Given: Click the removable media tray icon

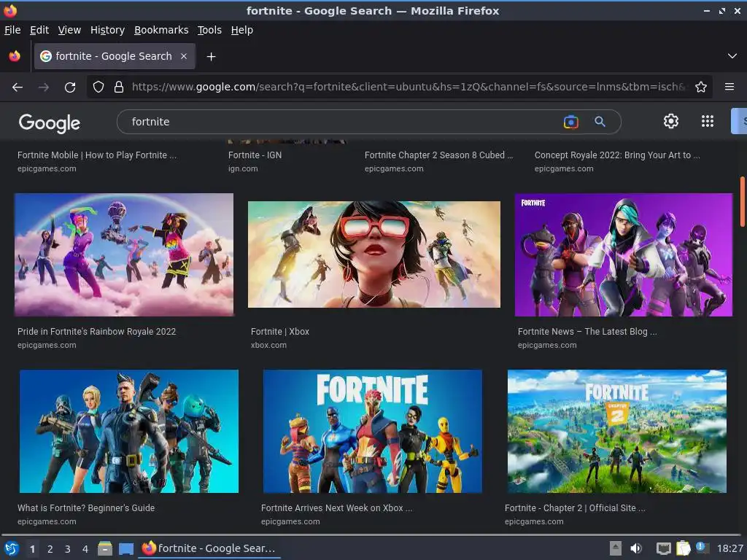Looking at the screenshot, I should point(616,548).
